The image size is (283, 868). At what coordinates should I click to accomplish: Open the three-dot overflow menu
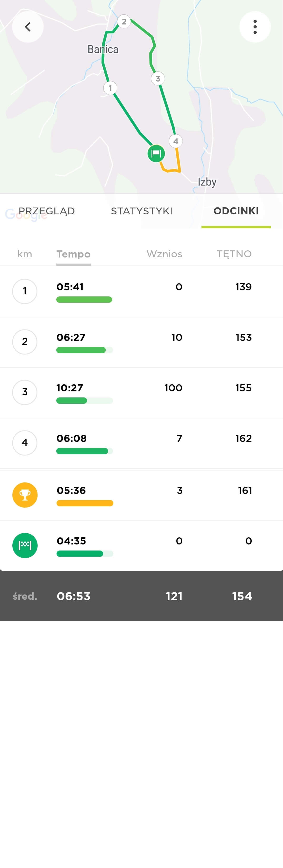pos(255,27)
